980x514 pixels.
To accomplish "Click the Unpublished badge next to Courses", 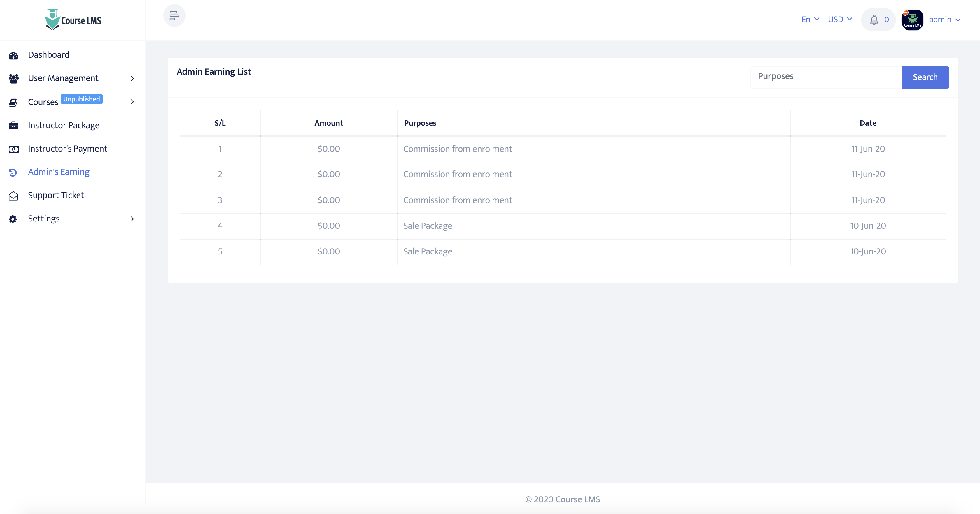I will tap(81, 99).
